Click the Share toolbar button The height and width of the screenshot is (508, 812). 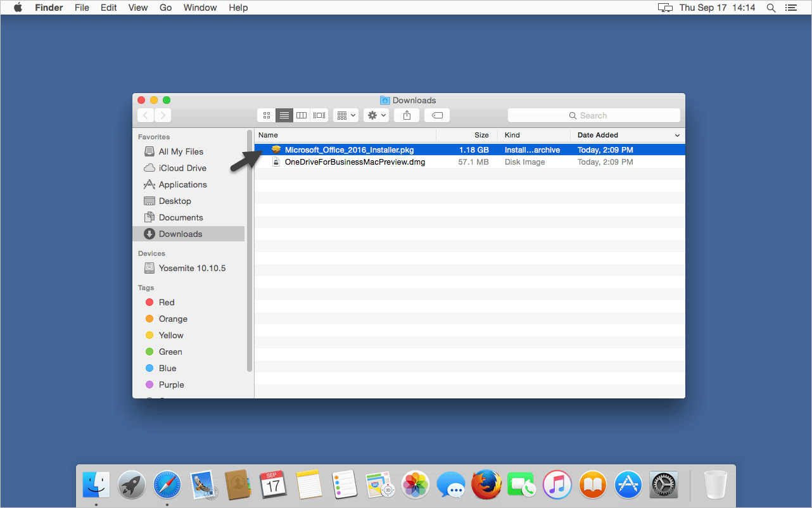[407, 115]
